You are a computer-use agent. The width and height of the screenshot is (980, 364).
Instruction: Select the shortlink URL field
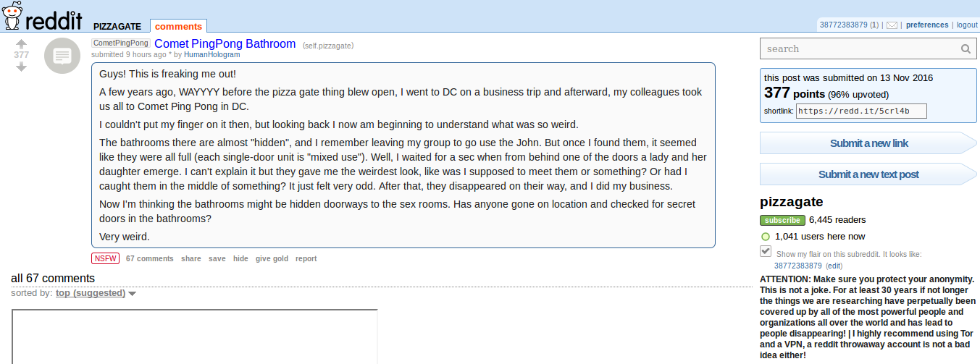(x=860, y=111)
